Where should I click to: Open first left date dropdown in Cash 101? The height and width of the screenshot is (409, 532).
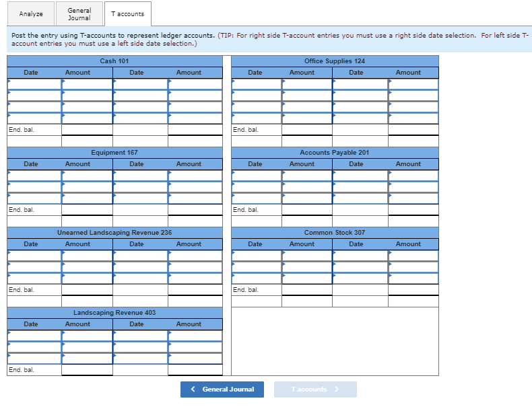(x=34, y=84)
